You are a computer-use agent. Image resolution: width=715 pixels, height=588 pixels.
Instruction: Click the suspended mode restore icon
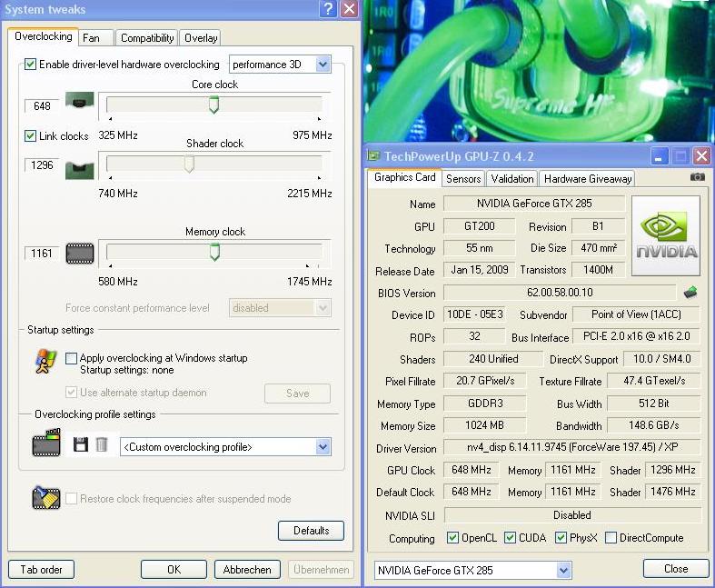pos(46,498)
